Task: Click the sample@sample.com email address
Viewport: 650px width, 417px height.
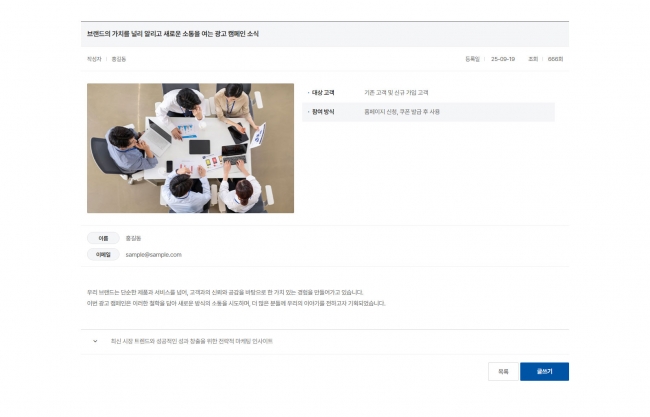Action: click(153, 255)
